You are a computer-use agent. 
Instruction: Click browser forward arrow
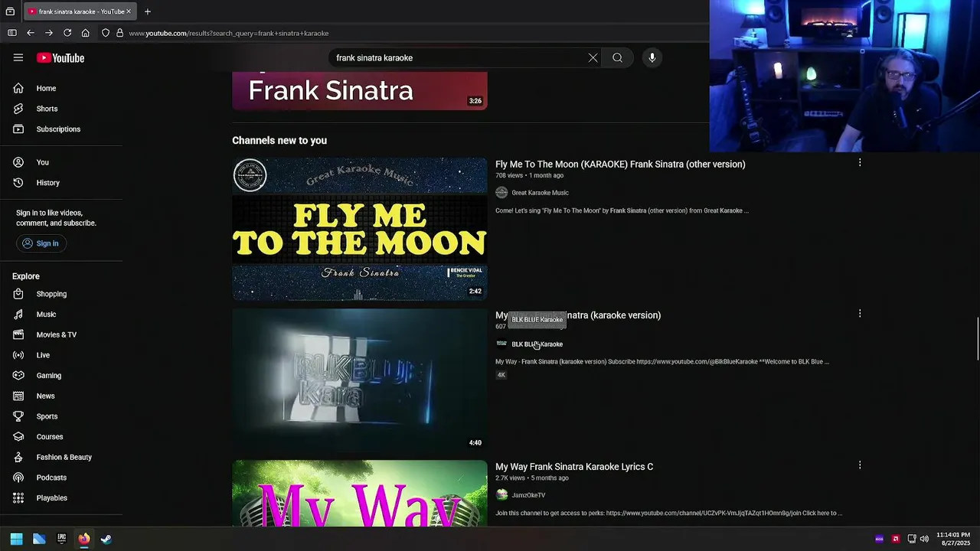click(49, 33)
